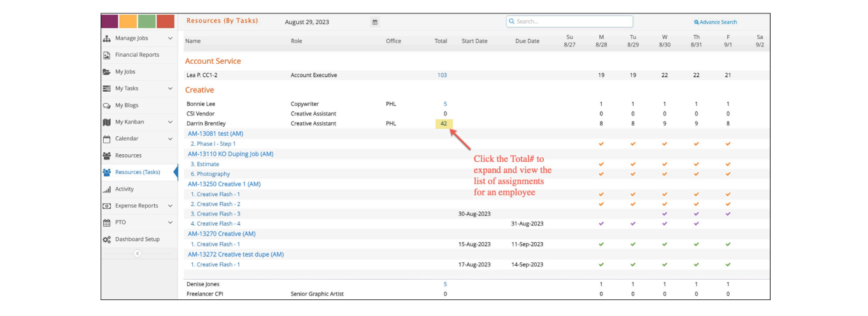The height and width of the screenshot is (316, 868).
Task: Expand the My Kanban menu chevron
Action: pos(170,122)
